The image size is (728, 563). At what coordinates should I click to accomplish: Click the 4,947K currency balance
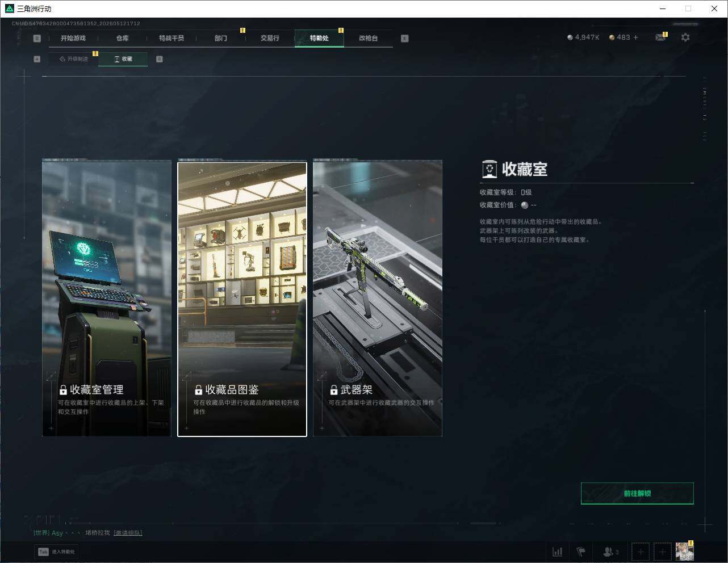point(583,37)
